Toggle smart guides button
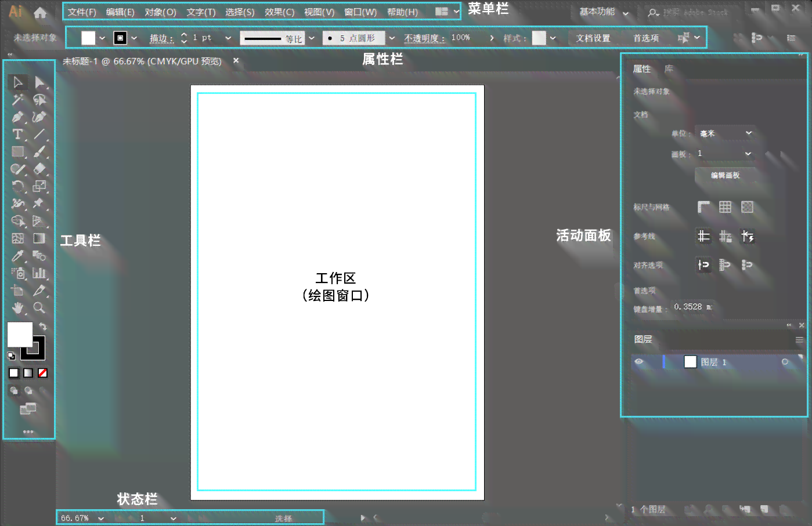 coord(747,236)
